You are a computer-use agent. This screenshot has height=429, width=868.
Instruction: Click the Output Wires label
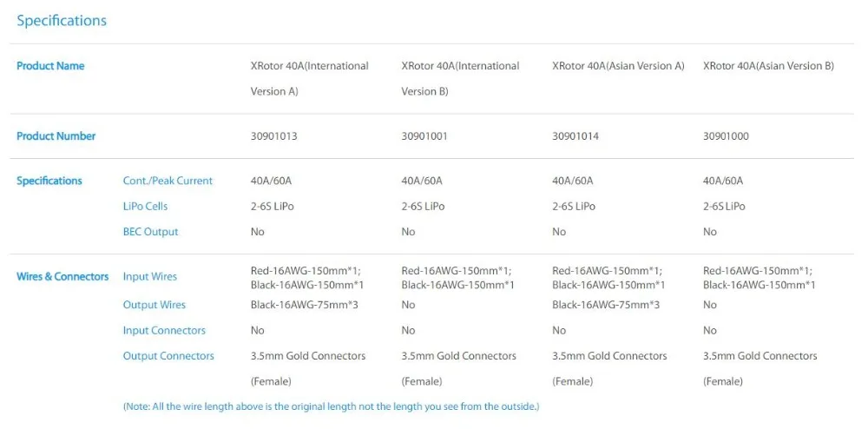(155, 305)
